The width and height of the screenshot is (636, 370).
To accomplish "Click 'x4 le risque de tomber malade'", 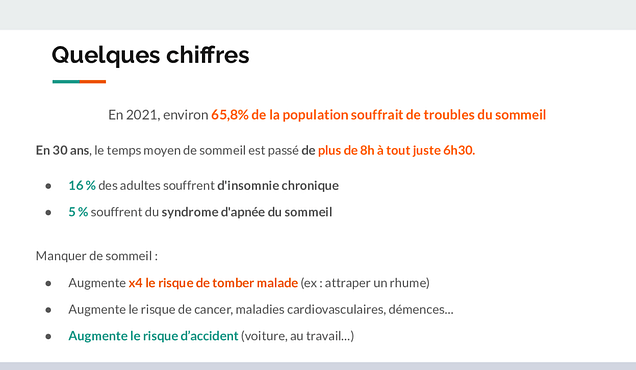I will 213,283.
